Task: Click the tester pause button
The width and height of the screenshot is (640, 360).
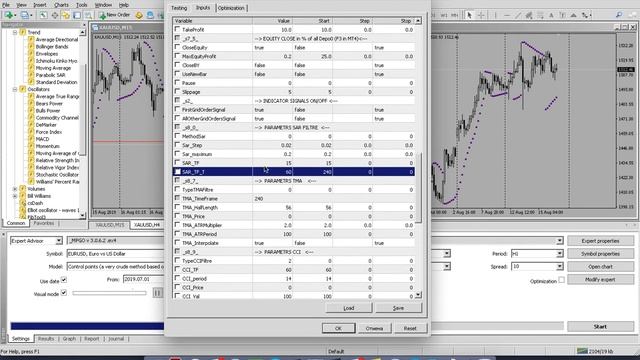Action: pos(158,293)
